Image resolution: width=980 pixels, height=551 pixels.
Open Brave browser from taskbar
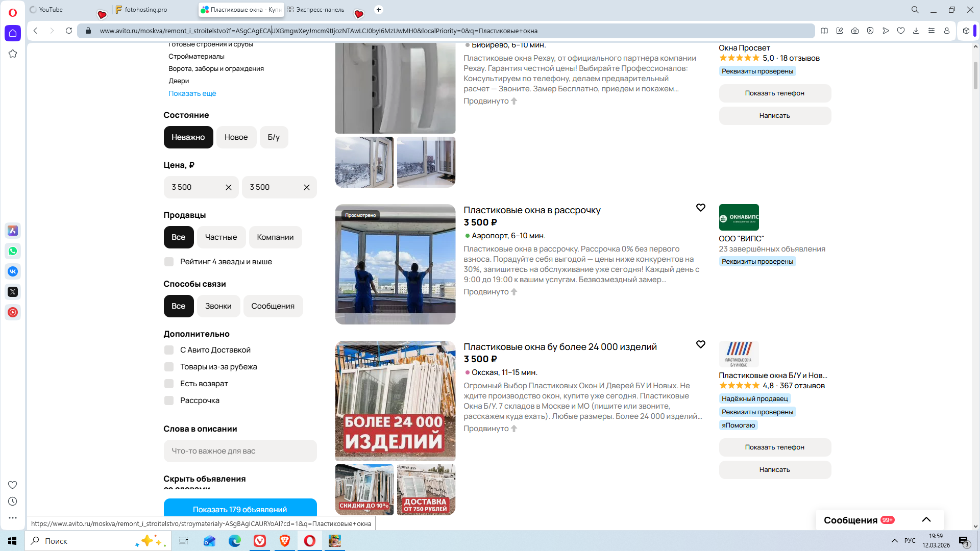coord(285,541)
